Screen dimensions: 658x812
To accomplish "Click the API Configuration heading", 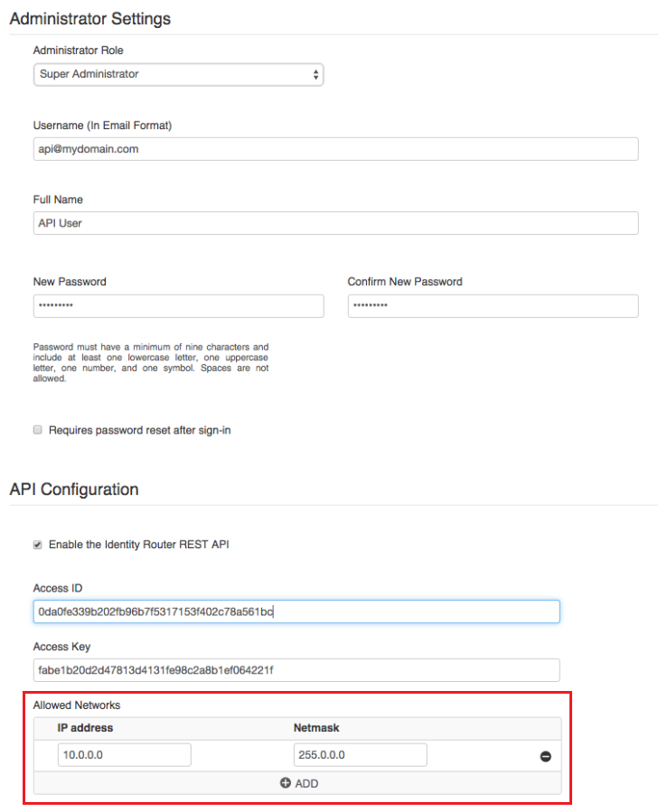I will [74, 490].
